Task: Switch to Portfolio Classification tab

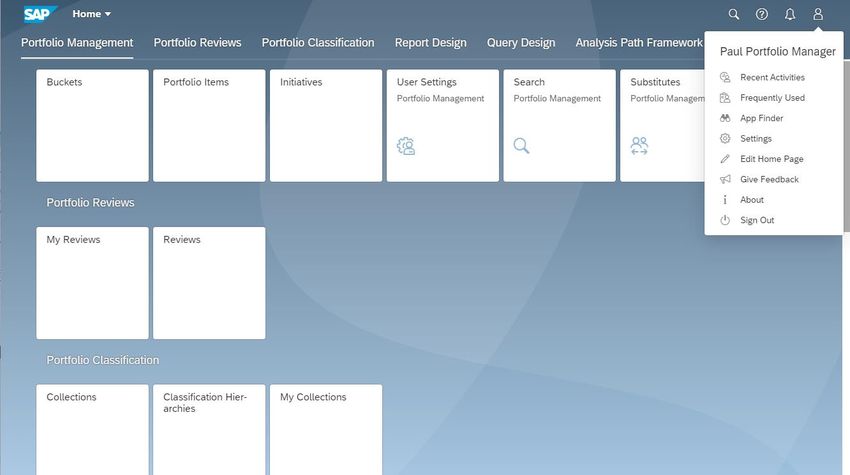Action: 318,43
